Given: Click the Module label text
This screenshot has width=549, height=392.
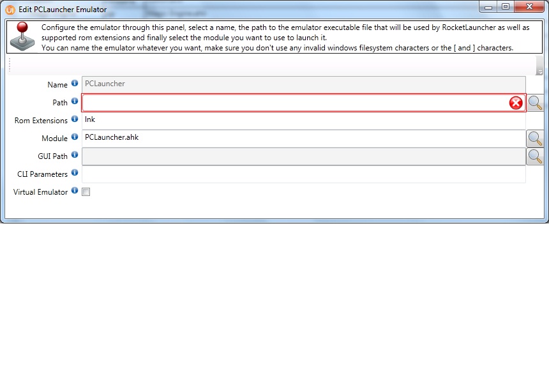Looking at the screenshot, I should point(55,139).
